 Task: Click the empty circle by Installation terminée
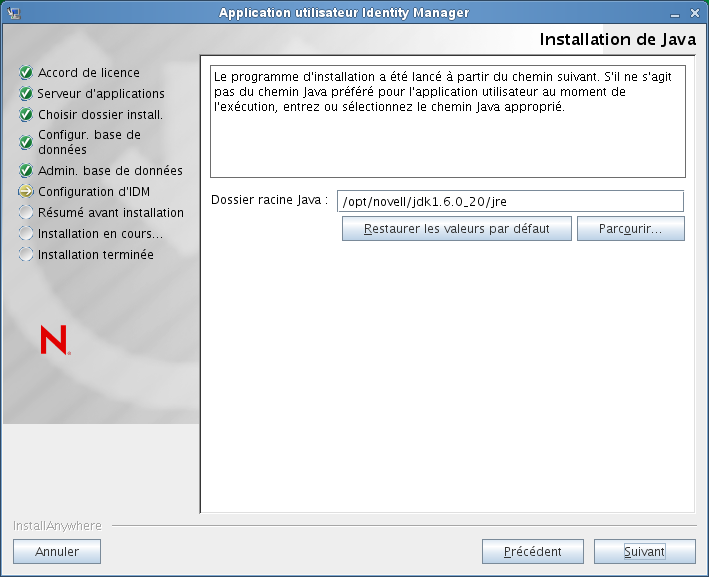[x=26, y=254]
